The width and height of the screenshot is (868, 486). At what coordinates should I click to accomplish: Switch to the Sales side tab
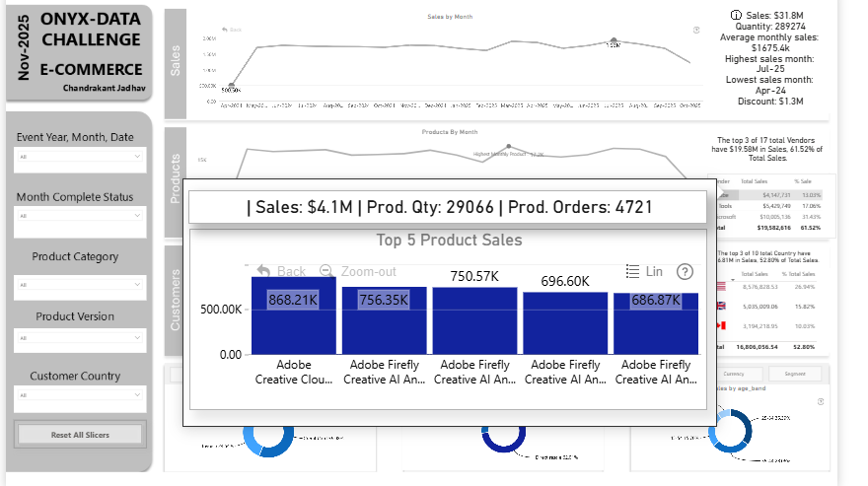[176, 62]
